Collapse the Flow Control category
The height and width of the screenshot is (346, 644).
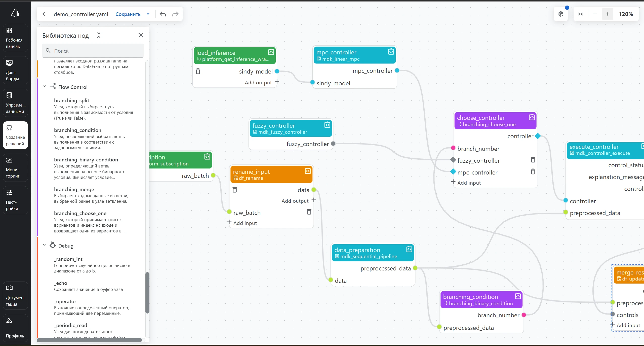click(44, 86)
